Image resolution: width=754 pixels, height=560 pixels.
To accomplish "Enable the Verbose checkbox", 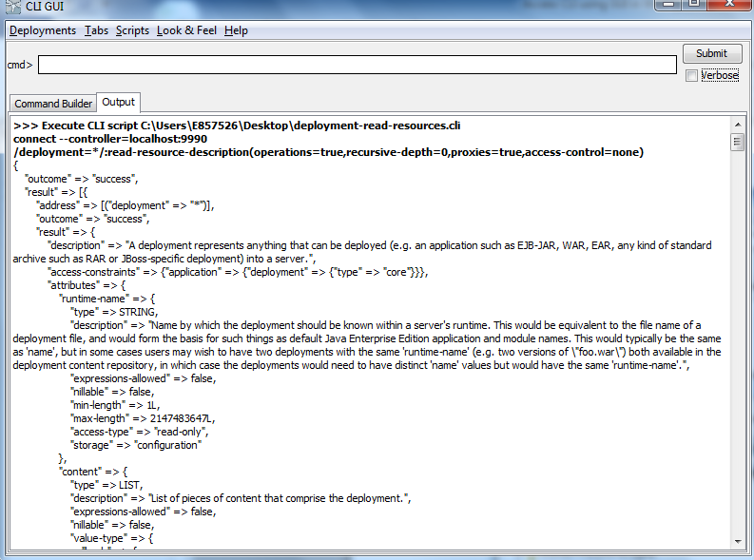I will pos(691,75).
